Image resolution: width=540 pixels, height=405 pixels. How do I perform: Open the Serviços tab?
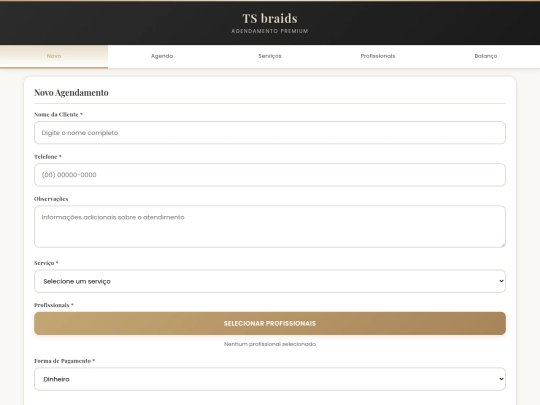(270, 56)
